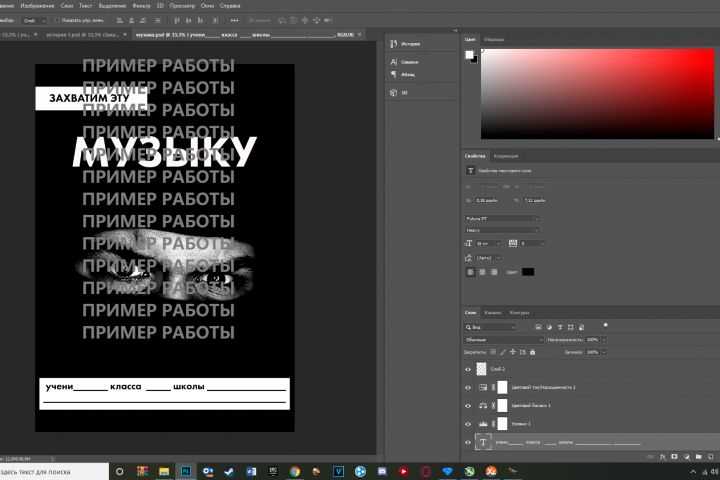Filter layers by adjustment layer icon

click(x=549, y=327)
